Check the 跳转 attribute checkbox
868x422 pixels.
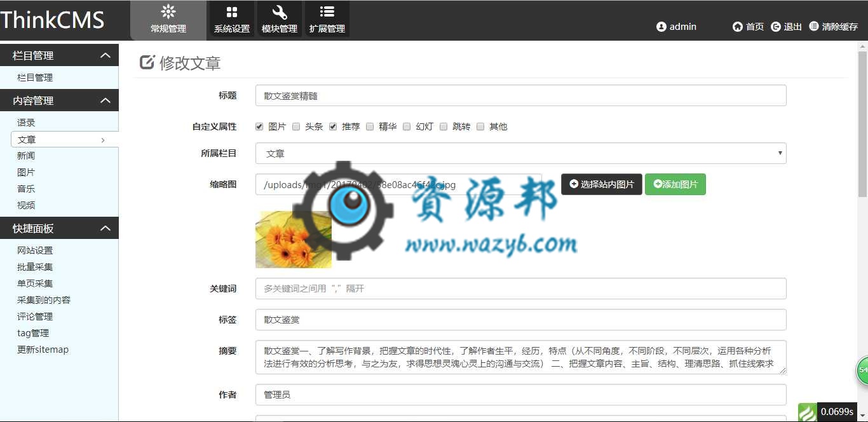point(444,126)
